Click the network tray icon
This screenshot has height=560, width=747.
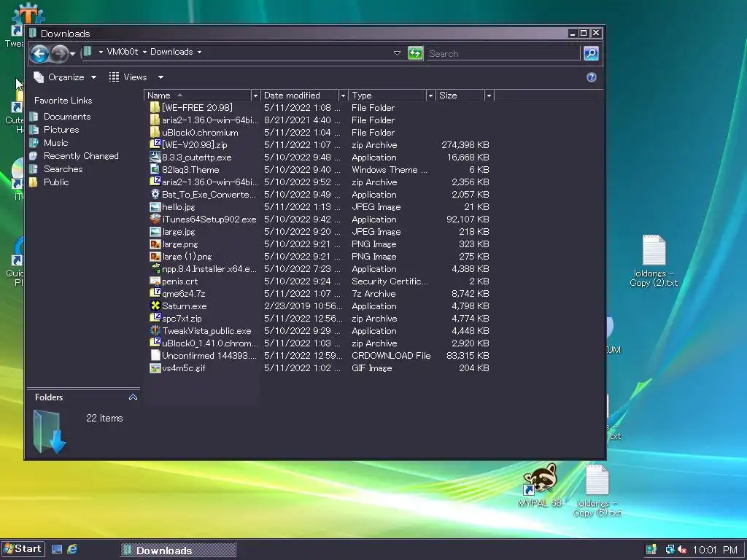(670, 550)
